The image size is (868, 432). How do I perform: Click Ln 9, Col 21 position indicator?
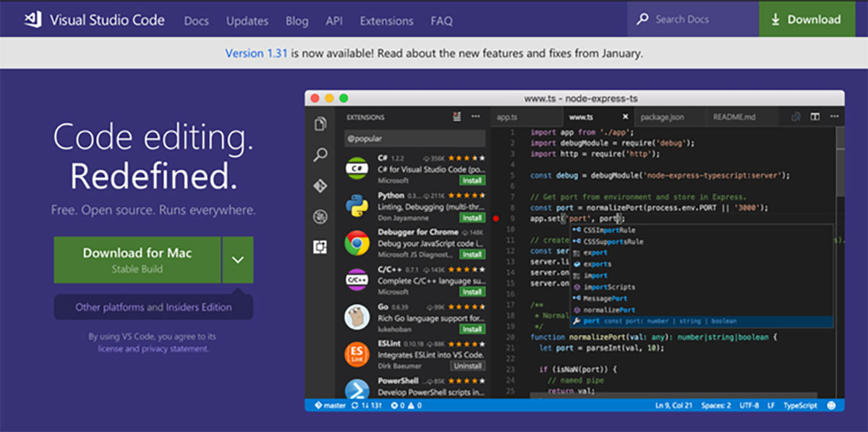point(673,405)
